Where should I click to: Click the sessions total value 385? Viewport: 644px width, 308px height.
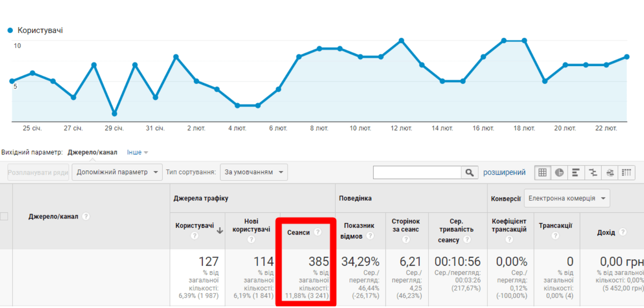click(x=319, y=262)
